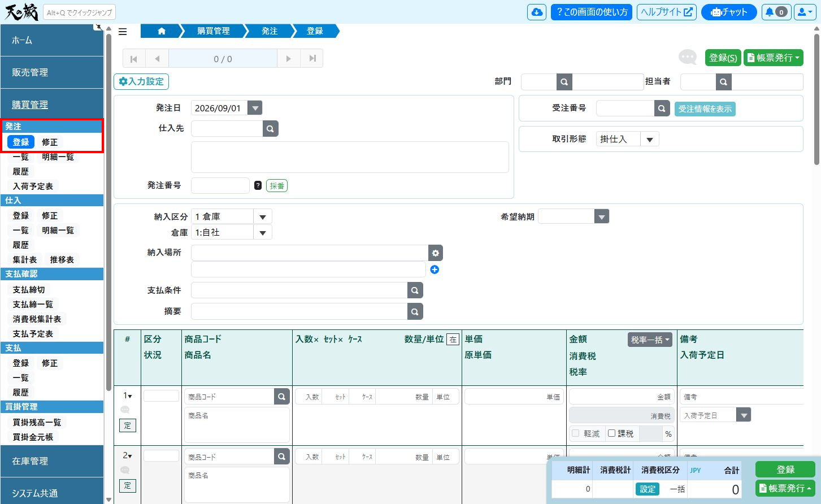Click the 定 button in row 1

click(127, 425)
